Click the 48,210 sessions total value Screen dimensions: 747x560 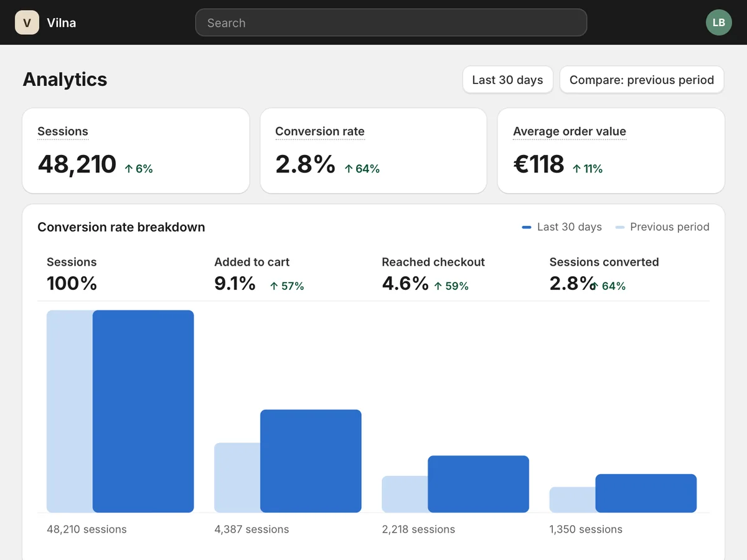pos(77,164)
